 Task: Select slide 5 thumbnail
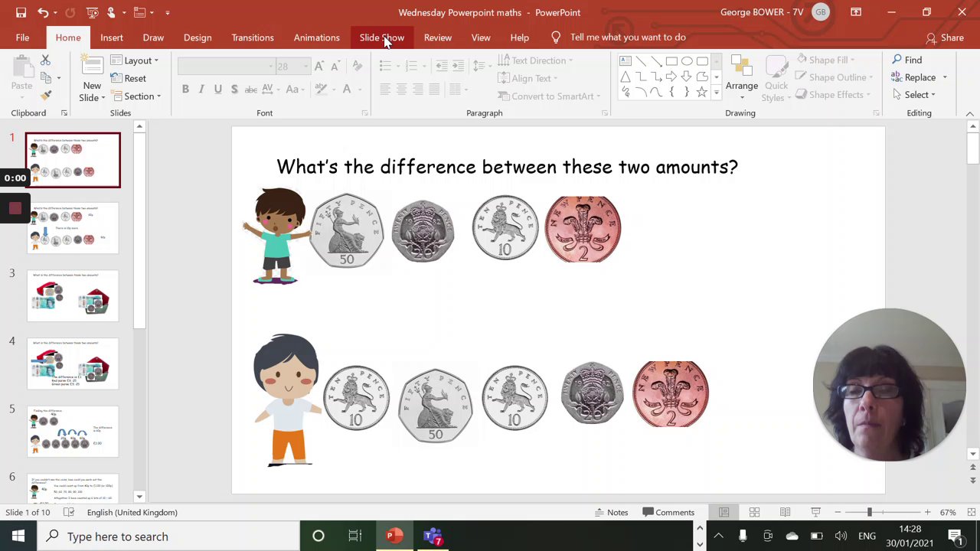[73, 431]
